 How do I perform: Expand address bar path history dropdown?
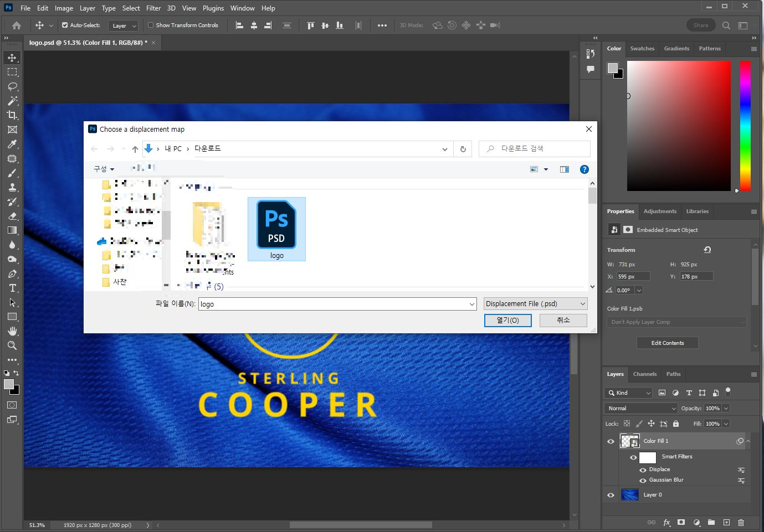pyautogui.click(x=444, y=149)
